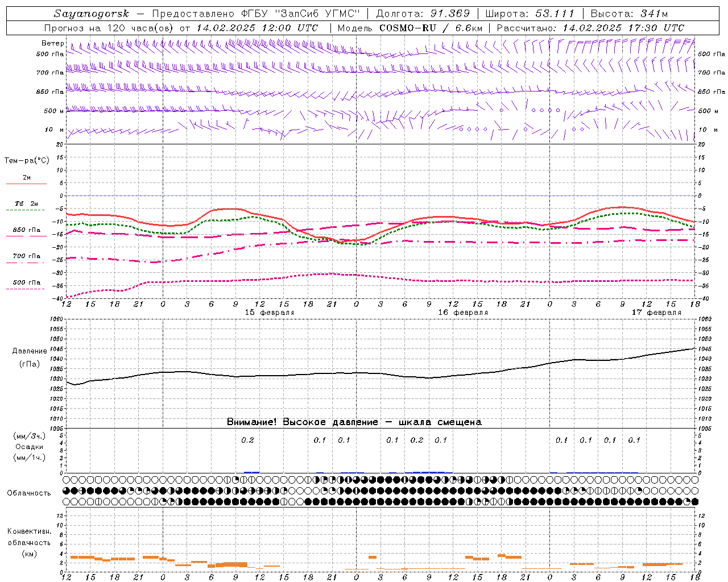The width and height of the screenshot is (728, 582).
Task: Click the '(мм/3ч.)' precipitation unit label
Action: [x=30, y=436]
